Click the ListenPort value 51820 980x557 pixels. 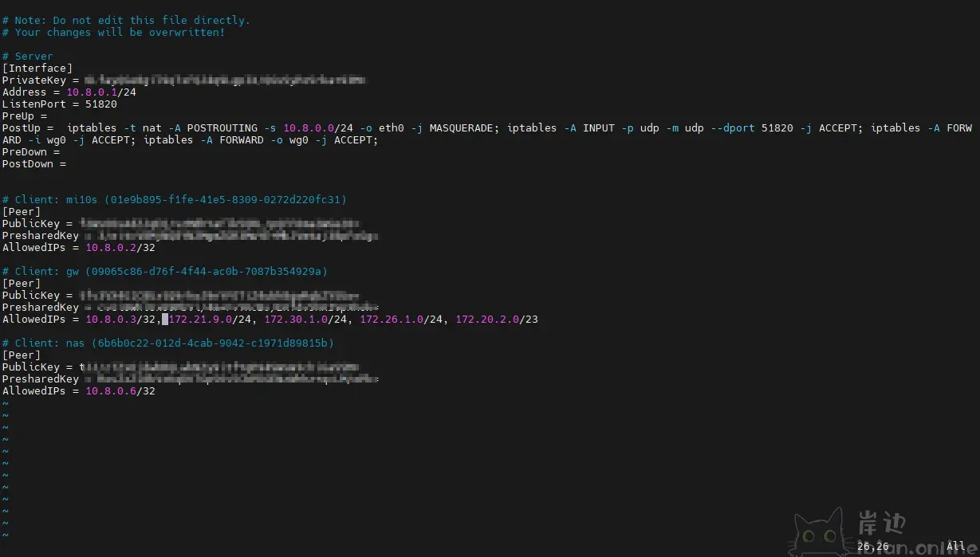(x=101, y=104)
